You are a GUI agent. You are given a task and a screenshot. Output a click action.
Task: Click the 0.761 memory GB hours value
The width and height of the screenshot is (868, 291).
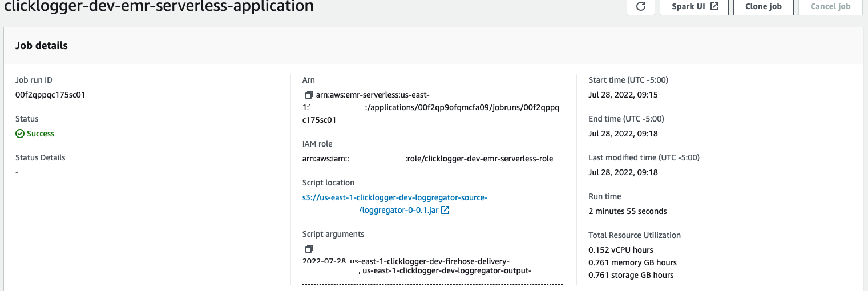[632, 262]
